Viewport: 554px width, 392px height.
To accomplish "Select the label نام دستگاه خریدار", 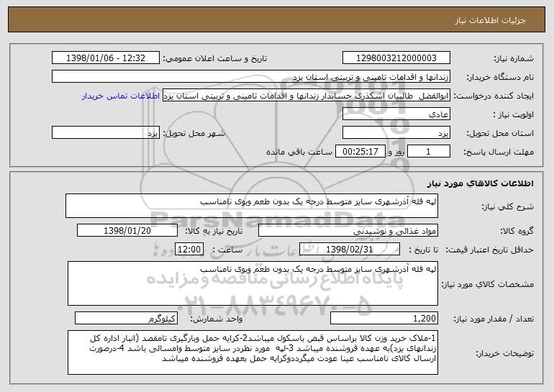I will [x=500, y=77].
